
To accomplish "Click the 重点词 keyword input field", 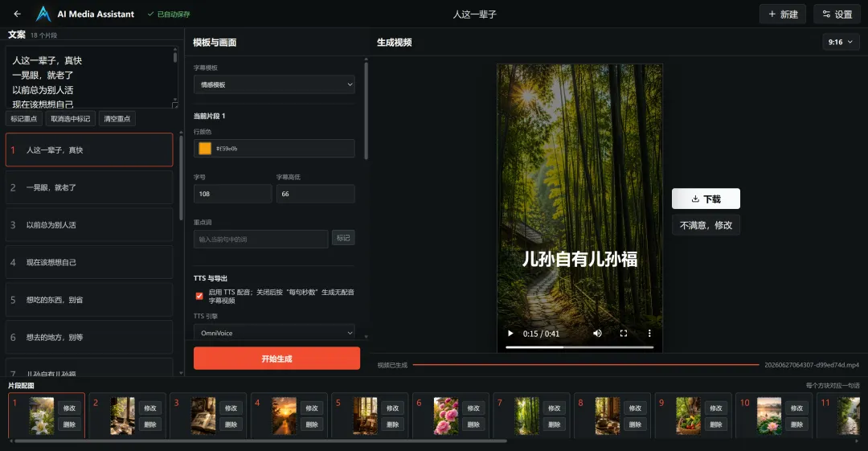I will [x=260, y=239].
